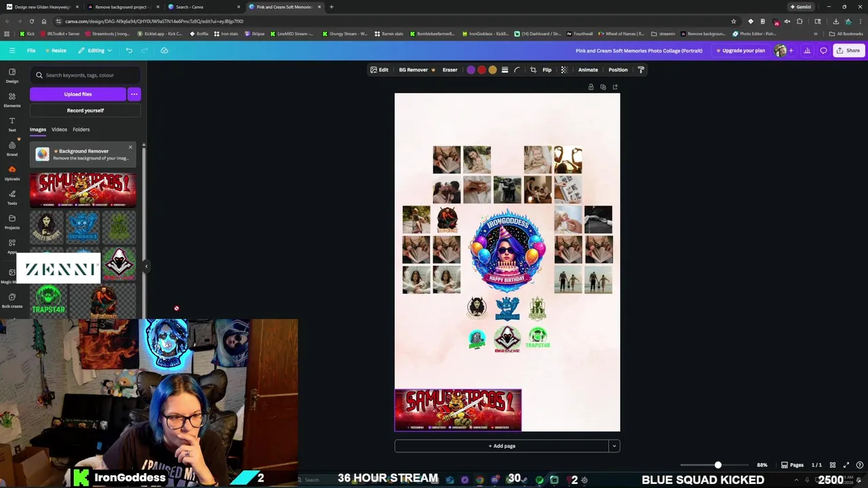Image resolution: width=868 pixels, height=488 pixels.
Task: Open the Brand sidebar panel
Action: coord(12,148)
